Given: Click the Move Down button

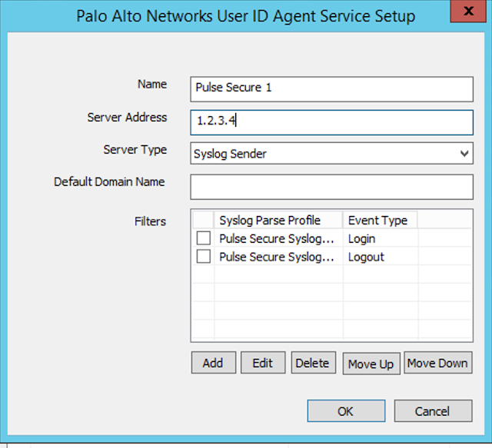Looking at the screenshot, I should click(x=438, y=363).
